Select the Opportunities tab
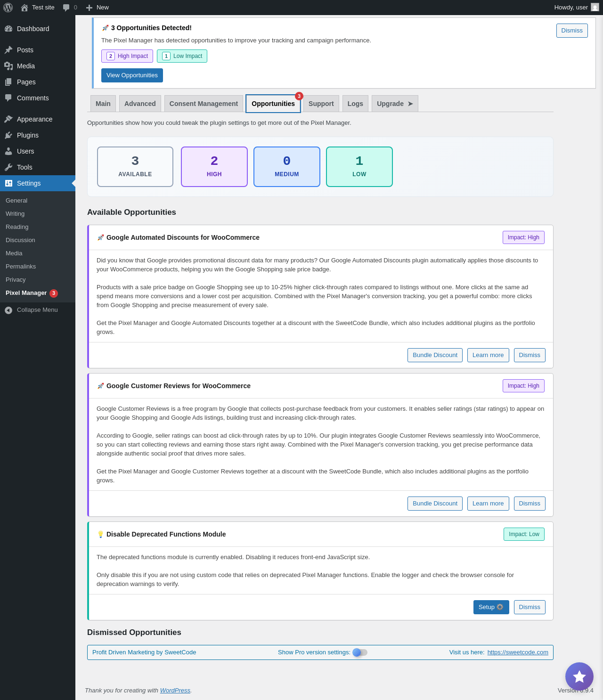The width and height of the screenshot is (603, 700). (x=273, y=104)
